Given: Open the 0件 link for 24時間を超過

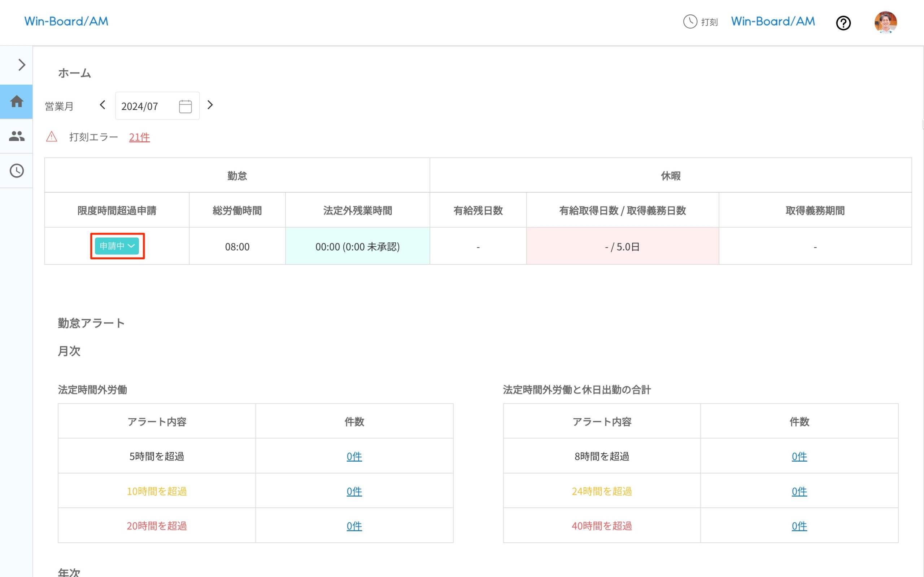Looking at the screenshot, I should point(799,491).
